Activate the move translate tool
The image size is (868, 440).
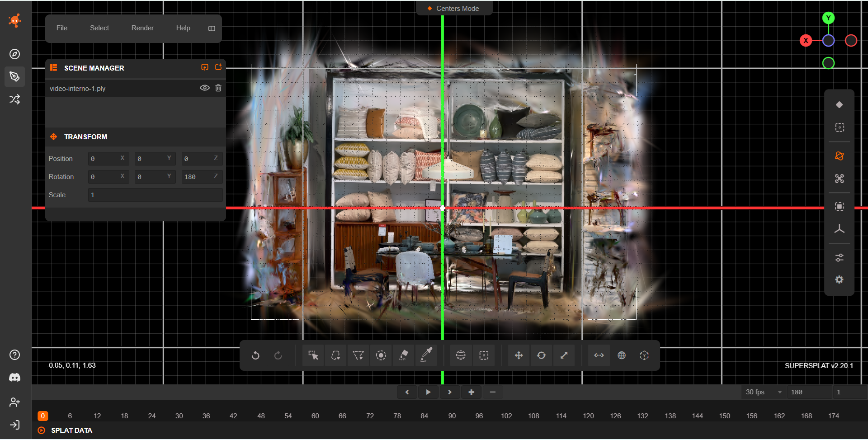pos(519,356)
